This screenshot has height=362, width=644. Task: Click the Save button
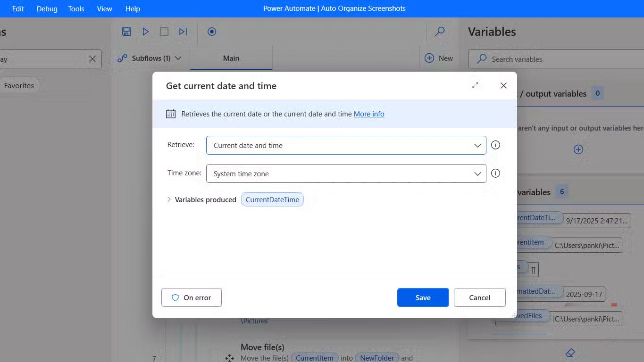pyautogui.click(x=423, y=297)
